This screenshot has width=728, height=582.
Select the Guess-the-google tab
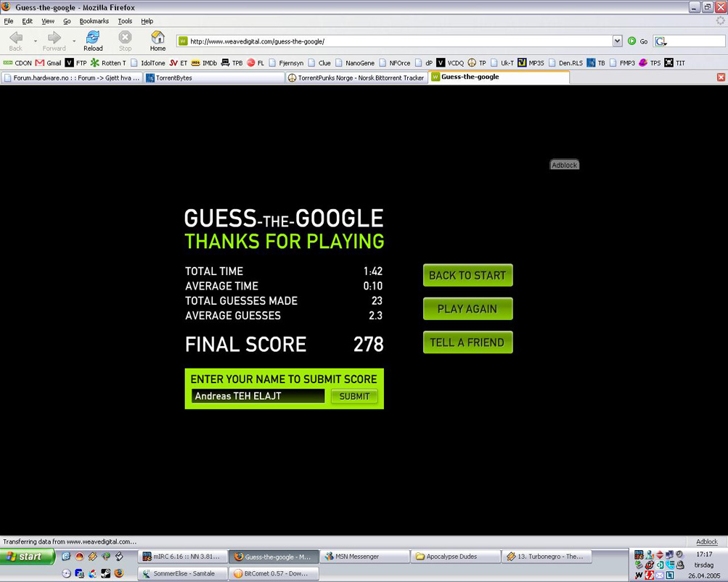(x=499, y=77)
